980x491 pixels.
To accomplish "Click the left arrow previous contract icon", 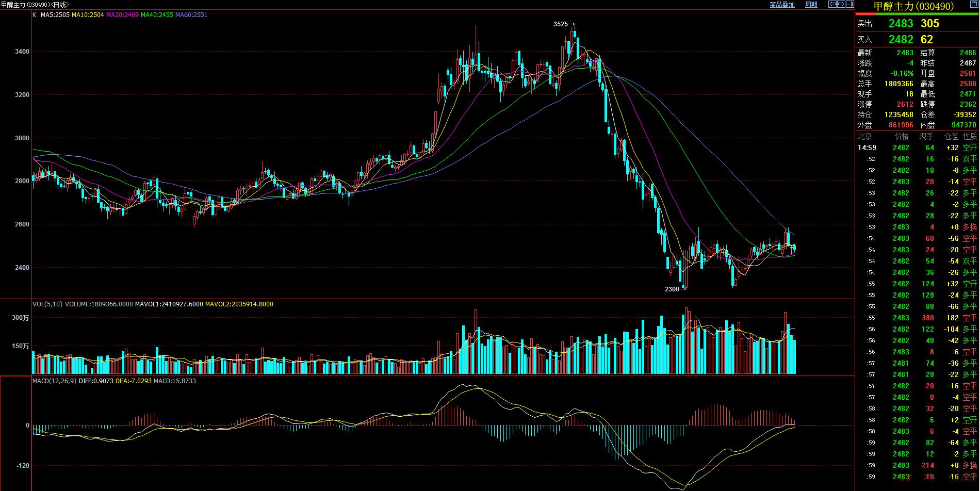I will [832, 5].
